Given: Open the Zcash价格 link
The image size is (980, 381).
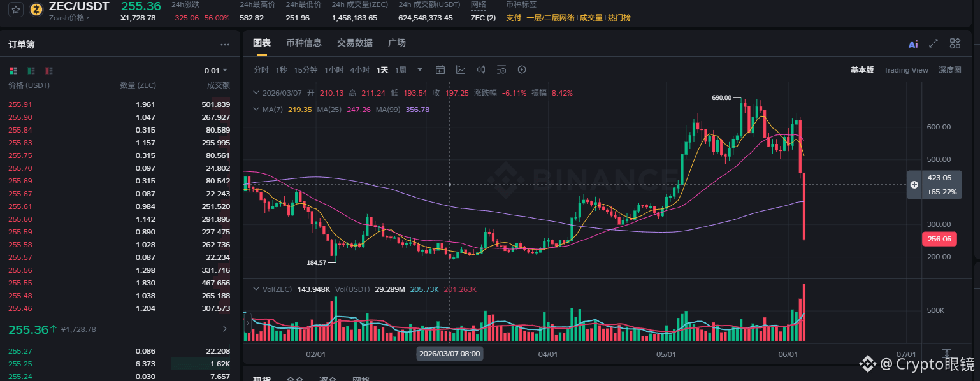Looking at the screenshot, I should click(x=69, y=18).
